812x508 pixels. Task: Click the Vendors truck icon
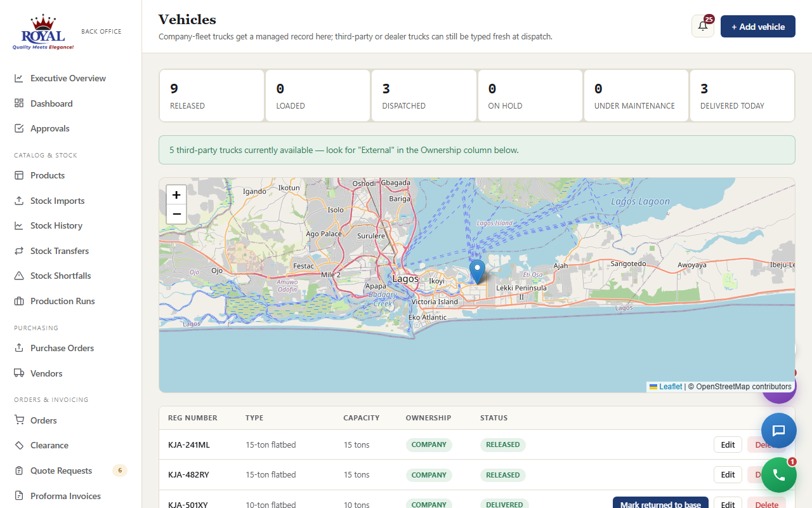(19, 373)
